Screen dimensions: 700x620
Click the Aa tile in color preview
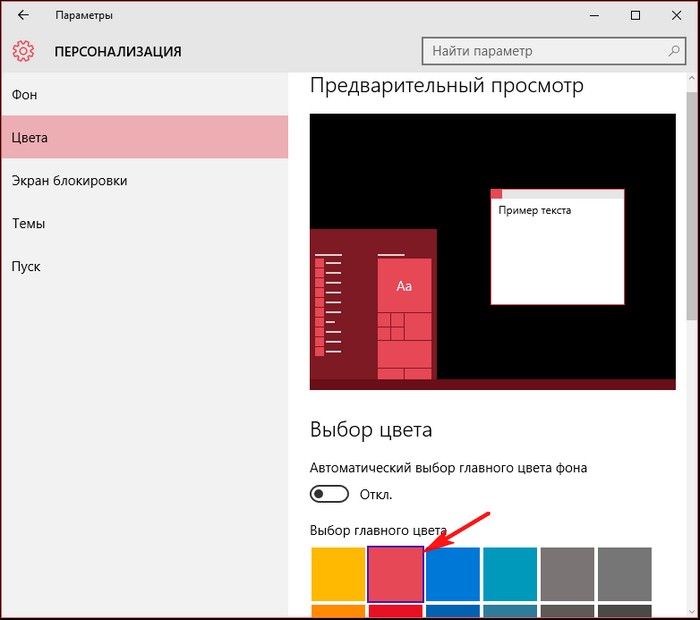[x=404, y=286]
